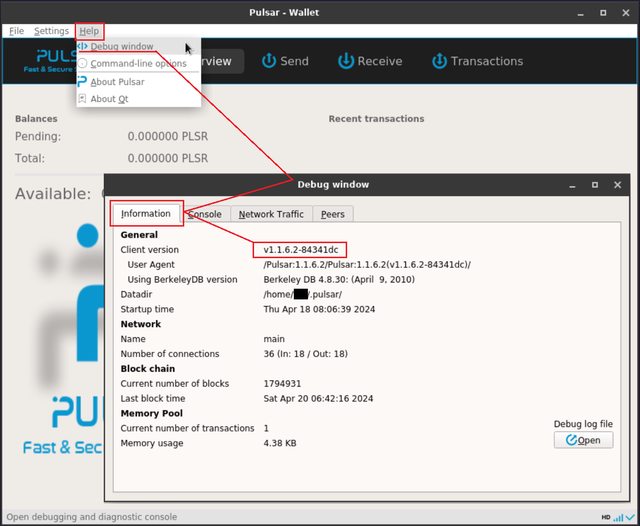Select last block time Sat Apr 20 06:42:16 2024
640x526 pixels.
(x=318, y=399)
